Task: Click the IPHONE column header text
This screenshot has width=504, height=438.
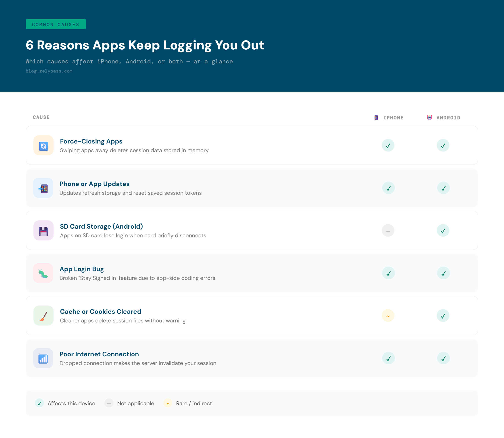Action: point(393,118)
